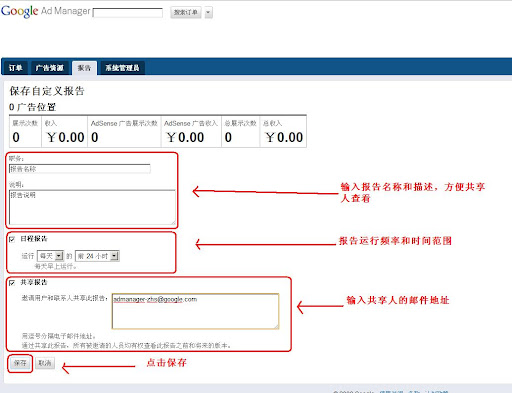Click the 说明 label above the description box
The image size is (512, 393).
point(16,184)
